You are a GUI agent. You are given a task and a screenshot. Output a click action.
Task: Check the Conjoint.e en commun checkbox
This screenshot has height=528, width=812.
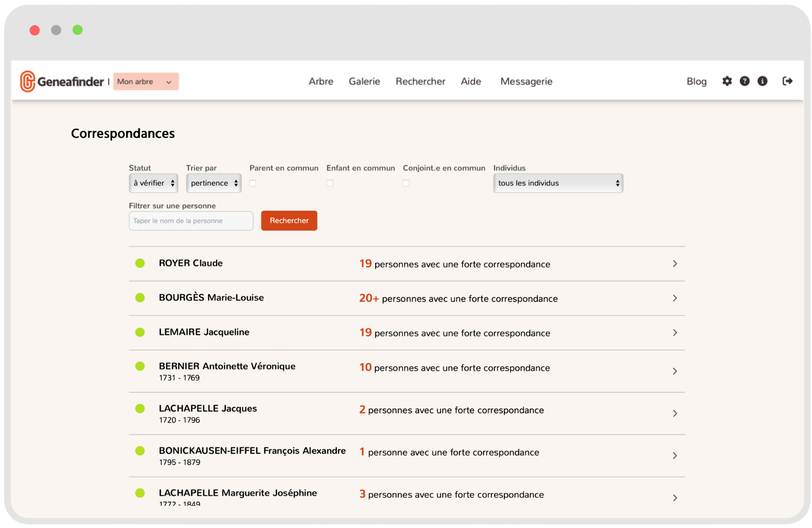(x=406, y=183)
